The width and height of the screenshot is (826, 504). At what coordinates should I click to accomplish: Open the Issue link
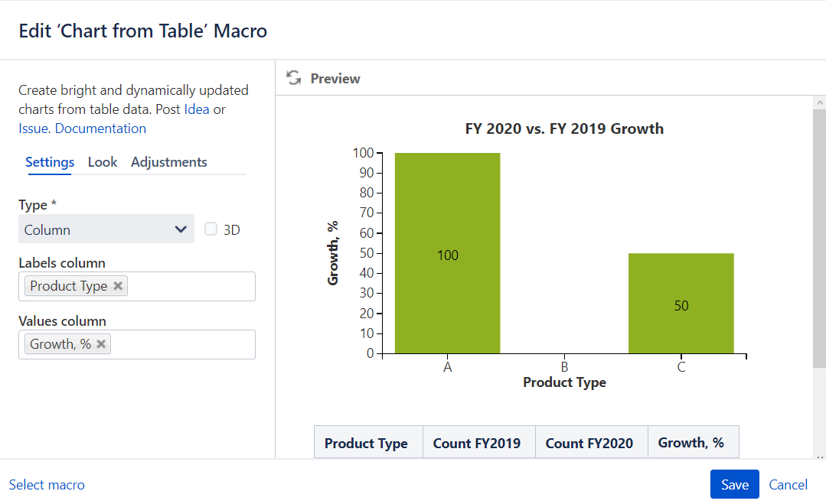[x=31, y=128]
